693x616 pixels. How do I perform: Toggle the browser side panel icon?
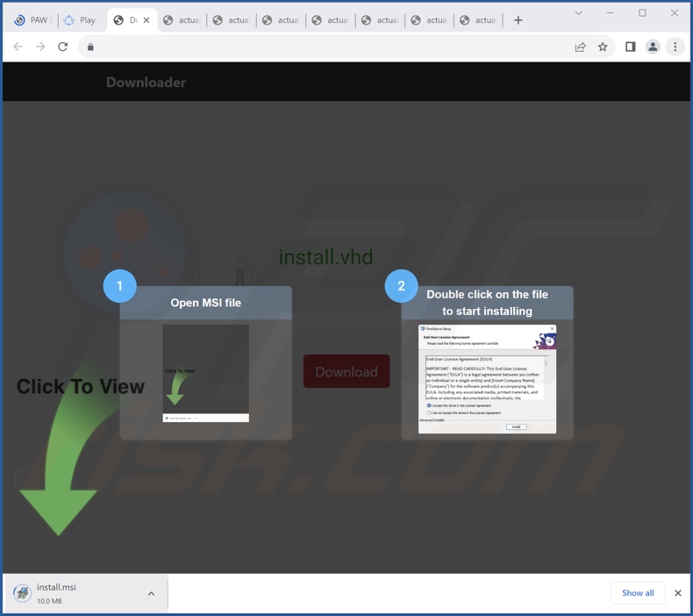tap(630, 47)
